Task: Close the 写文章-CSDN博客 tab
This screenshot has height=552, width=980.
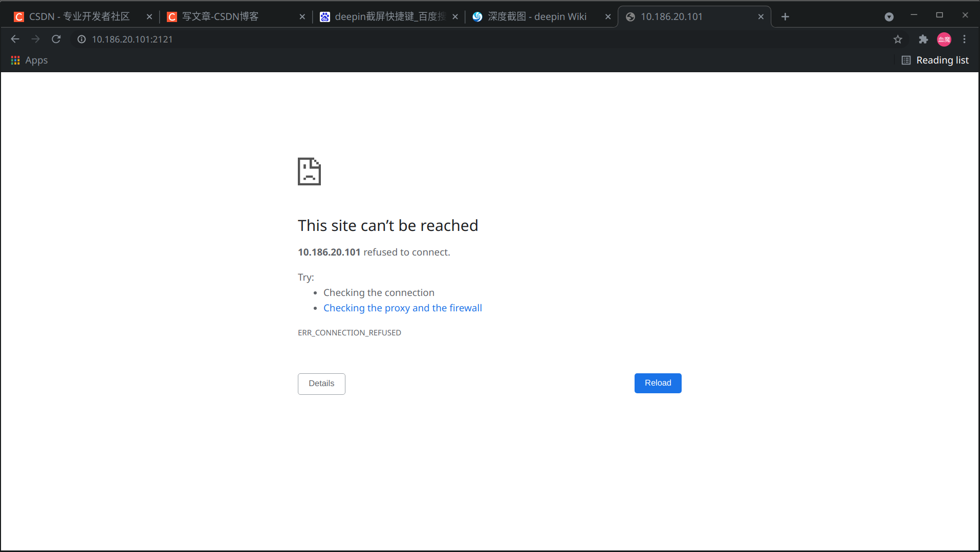Action: pos(302,17)
